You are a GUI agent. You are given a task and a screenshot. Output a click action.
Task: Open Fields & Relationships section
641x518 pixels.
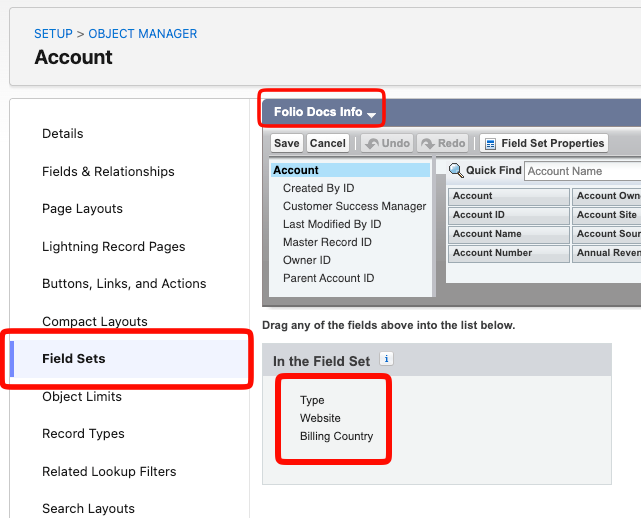pos(108,172)
